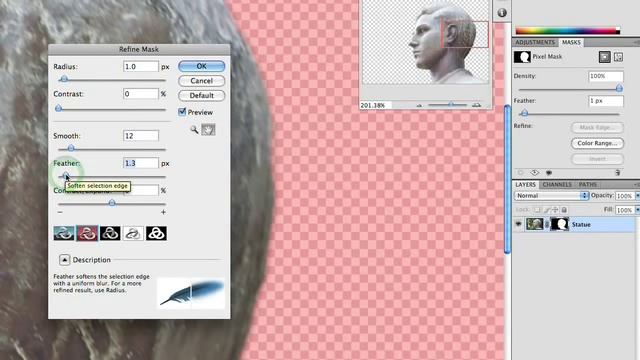This screenshot has width=640, height=360.
Task: Choose the On Black preview icon
Action: click(110, 233)
